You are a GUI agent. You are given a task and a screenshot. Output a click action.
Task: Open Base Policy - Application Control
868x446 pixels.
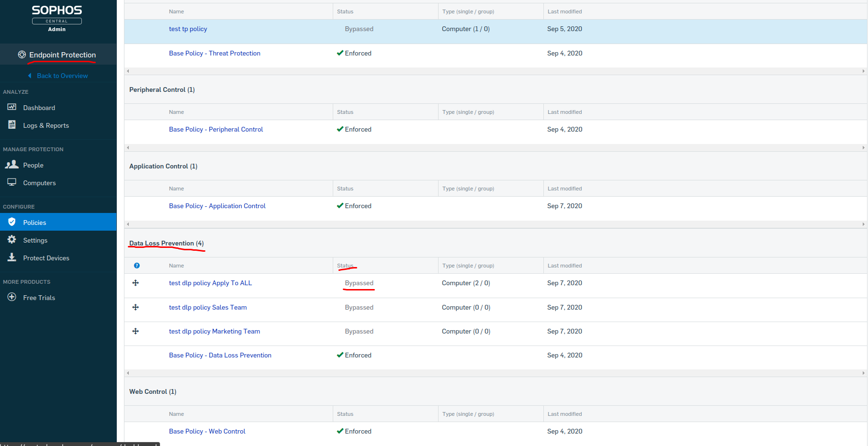pos(217,206)
